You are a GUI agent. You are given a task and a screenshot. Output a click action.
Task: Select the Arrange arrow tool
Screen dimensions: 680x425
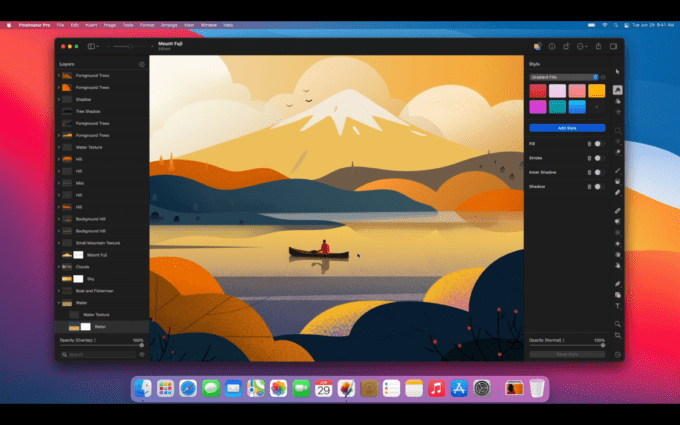tap(617, 72)
